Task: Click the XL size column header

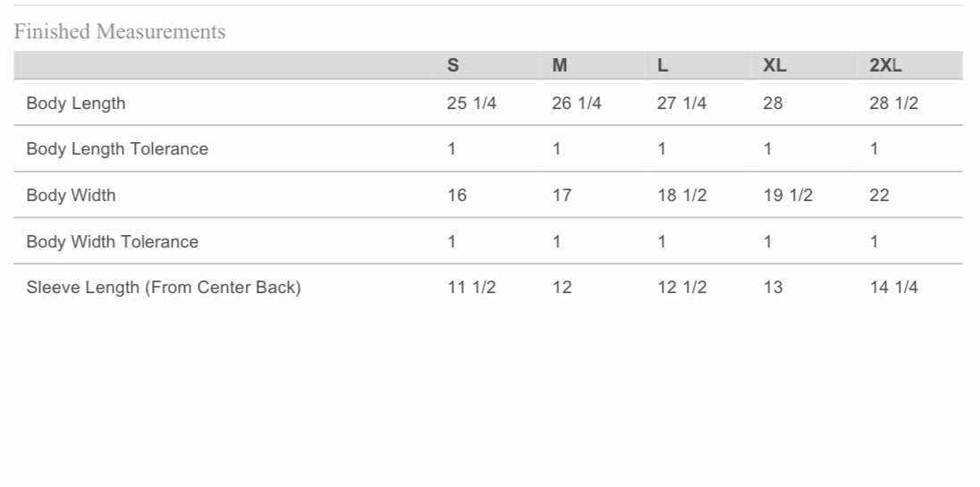Action: [x=774, y=65]
